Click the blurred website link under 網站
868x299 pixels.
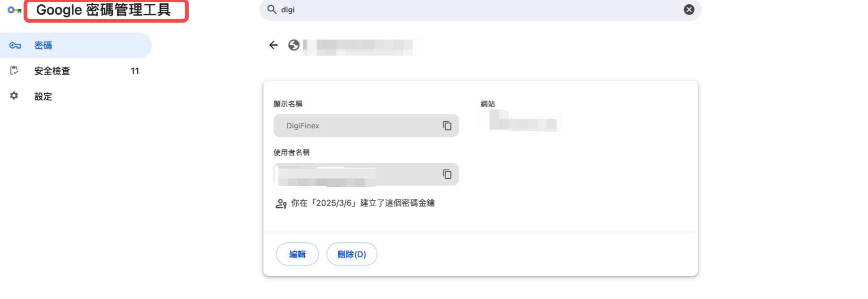tap(522, 121)
